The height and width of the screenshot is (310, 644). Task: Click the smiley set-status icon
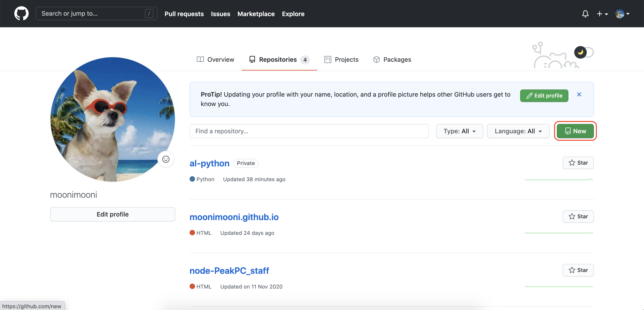[166, 159]
